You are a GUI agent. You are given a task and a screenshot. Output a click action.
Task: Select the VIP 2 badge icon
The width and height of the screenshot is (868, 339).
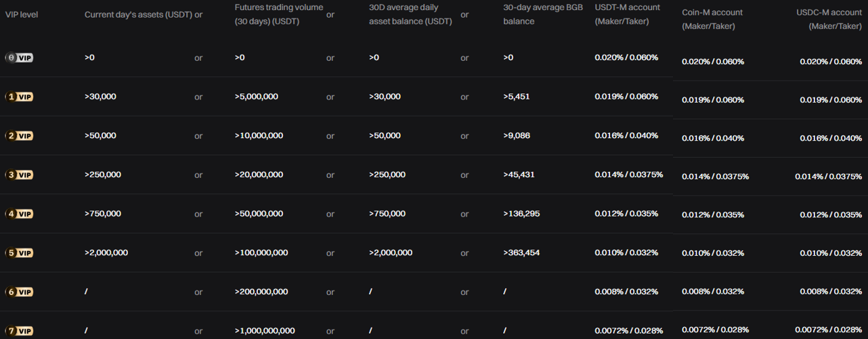click(x=19, y=136)
